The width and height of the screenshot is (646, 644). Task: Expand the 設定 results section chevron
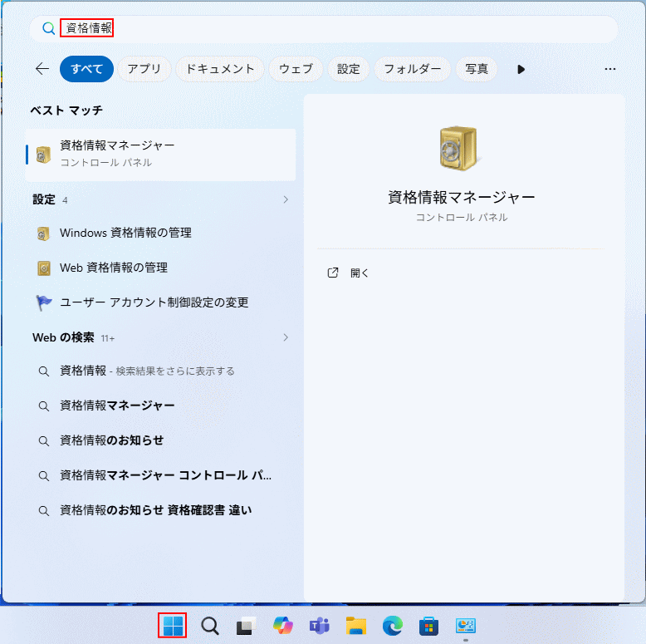286,199
